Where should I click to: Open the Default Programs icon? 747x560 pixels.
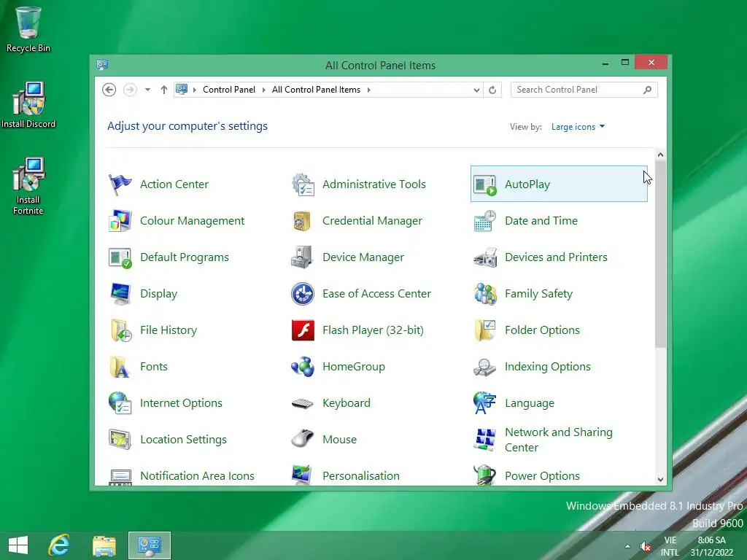(120, 257)
